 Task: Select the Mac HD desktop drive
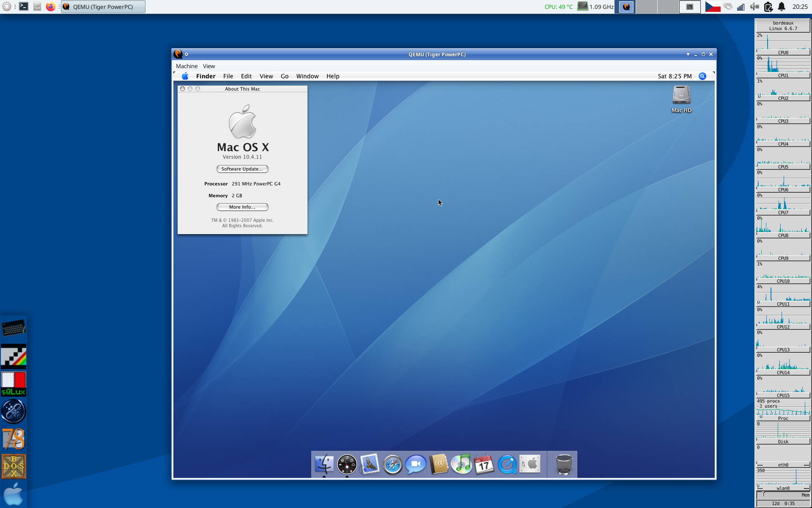pyautogui.click(x=681, y=96)
